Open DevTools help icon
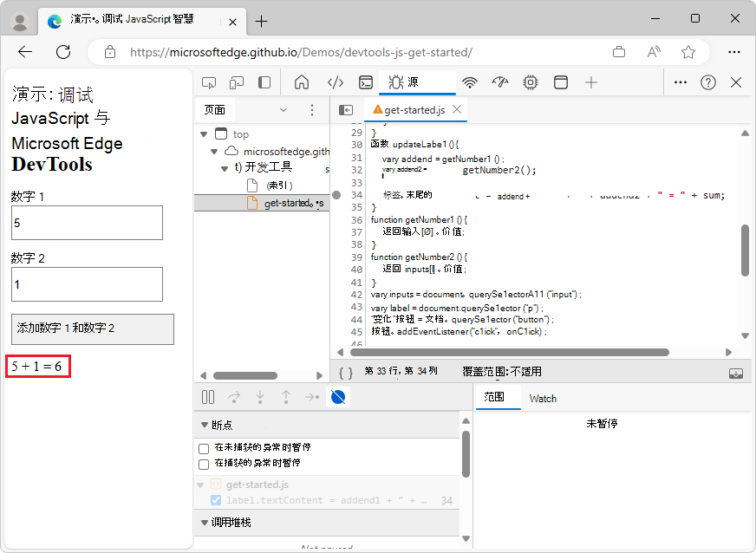756x553 pixels. [x=707, y=82]
